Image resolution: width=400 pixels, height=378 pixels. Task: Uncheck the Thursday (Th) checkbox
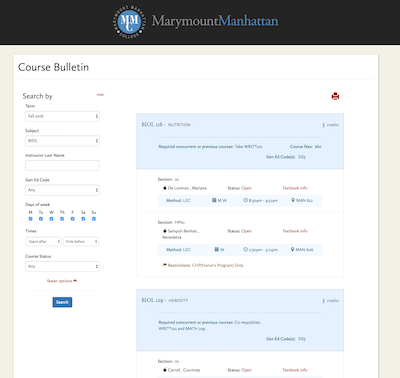(x=62, y=219)
